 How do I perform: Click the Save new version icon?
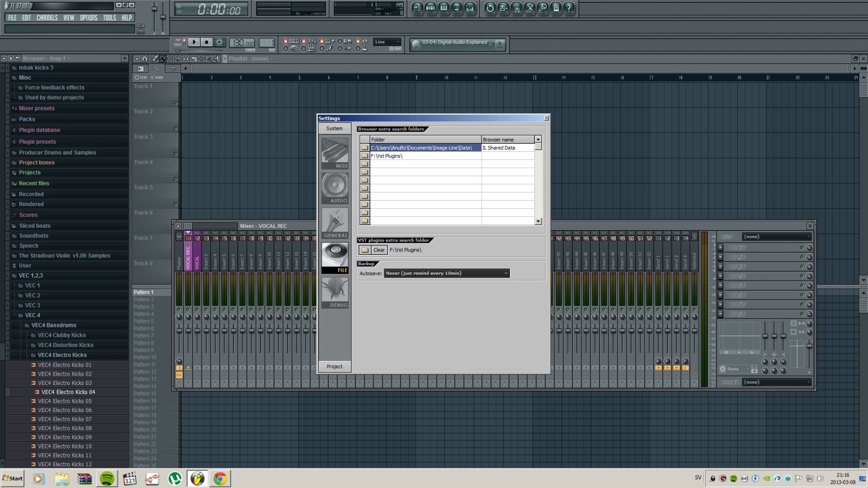click(503, 8)
